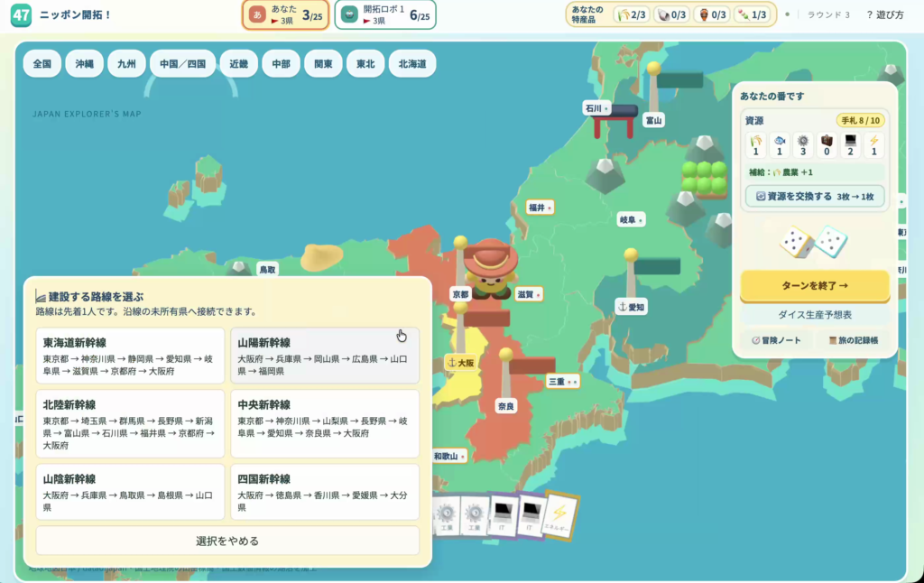Switch to the 中部 region tab
The height and width of the screenshot is (583, 924).
point(282,64)
